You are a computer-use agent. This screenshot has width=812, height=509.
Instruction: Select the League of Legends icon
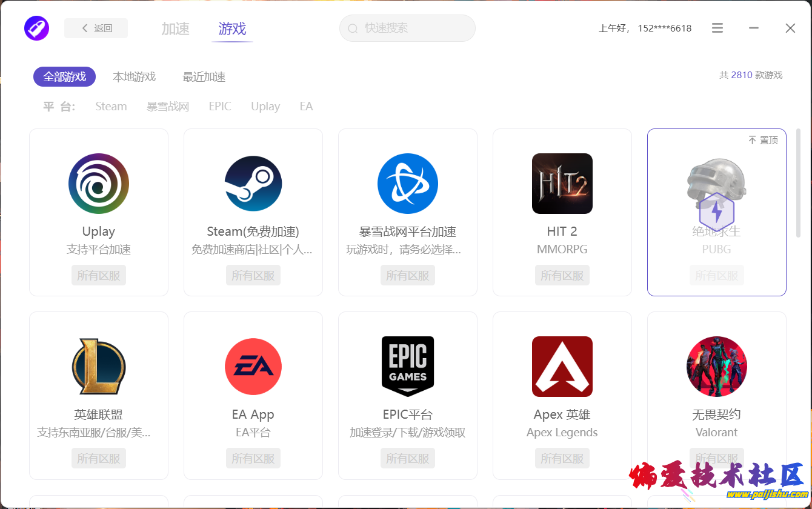click(99, 367)
